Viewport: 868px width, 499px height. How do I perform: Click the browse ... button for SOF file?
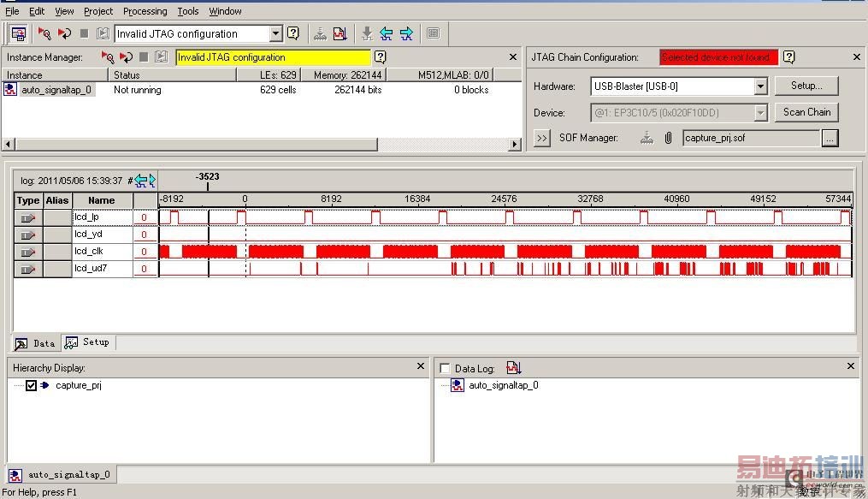click(x=830, y=139)
